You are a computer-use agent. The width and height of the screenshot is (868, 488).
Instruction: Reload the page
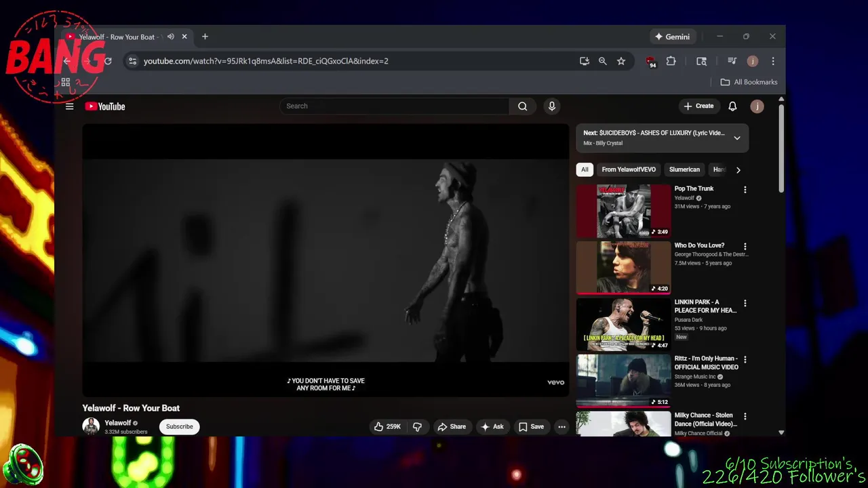tap(107, 61)
